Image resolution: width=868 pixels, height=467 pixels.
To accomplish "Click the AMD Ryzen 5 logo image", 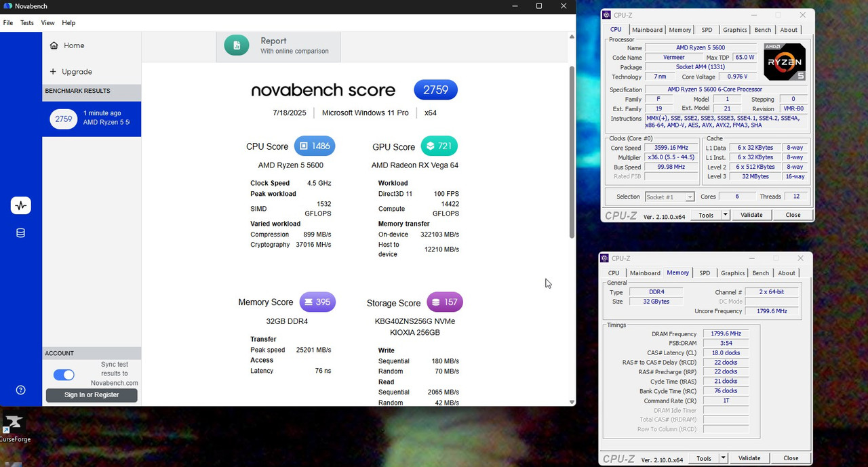I will pyautogui.click(x=785, y=62).
